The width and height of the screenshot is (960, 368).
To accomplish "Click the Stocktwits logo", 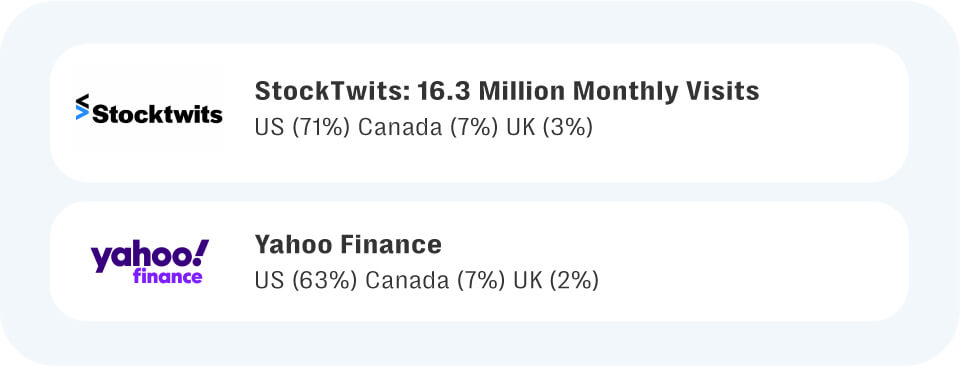I will 149,110.
